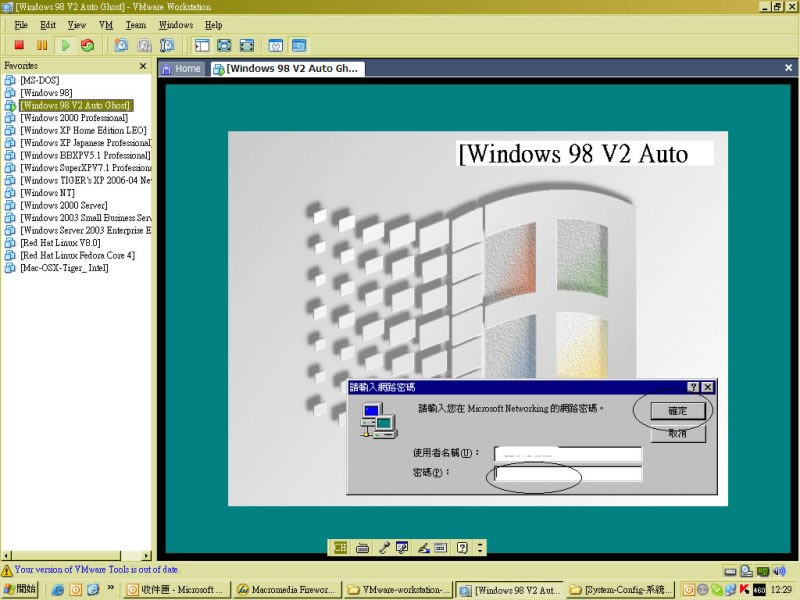Click the Reset virtual machine icon
The image size is (800, 600).
point(88,45)
